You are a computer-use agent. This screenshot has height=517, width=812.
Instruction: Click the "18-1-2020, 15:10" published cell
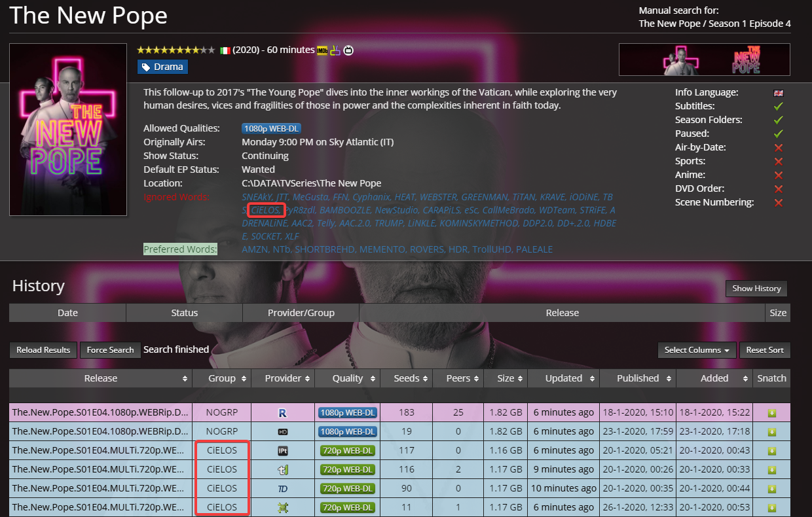(638, 413)
